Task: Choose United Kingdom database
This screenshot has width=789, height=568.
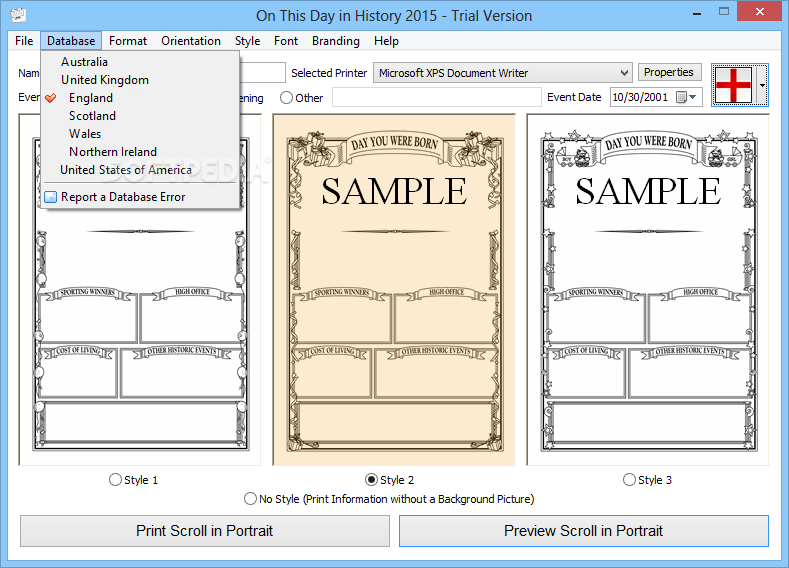Action: [140, 80]
